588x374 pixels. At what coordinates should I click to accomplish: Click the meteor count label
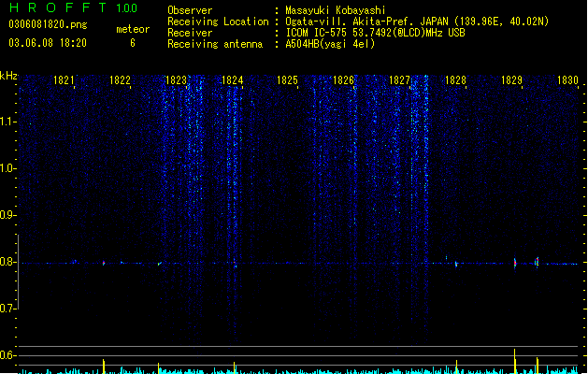133,29
